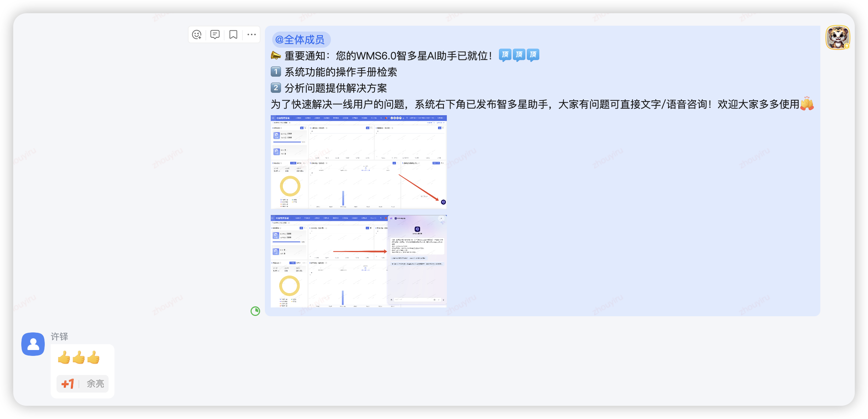Screen dimensions: 868x419
Task: Click the first 顶 emoji sticker
Action: click(505, 55)
